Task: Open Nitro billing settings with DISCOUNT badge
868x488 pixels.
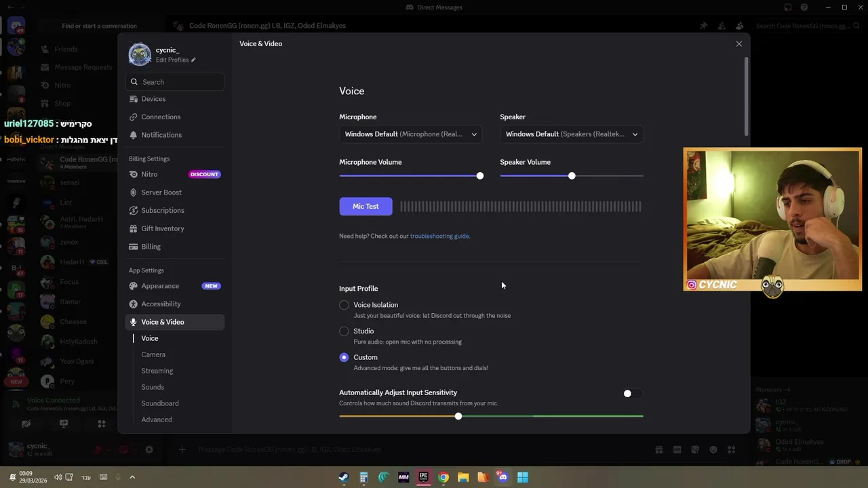Action: [x=175, y=174]
